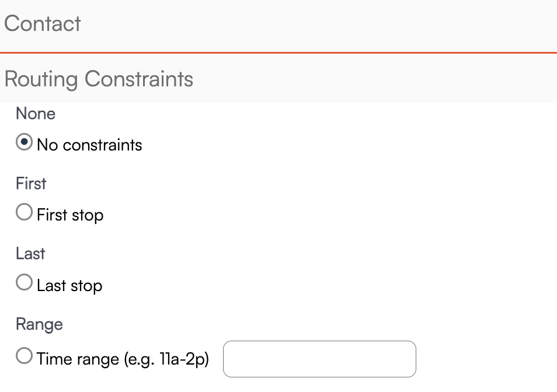Click the "No constraints" label text
Viewport: 557px width, 392px height.
click(89, 145)
